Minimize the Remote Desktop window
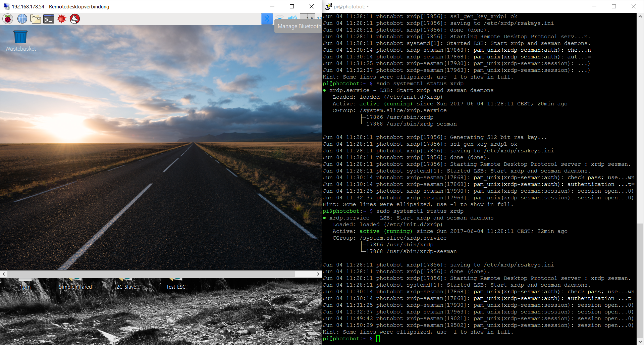Screen dimensions: 644x345 coord(272,6)
